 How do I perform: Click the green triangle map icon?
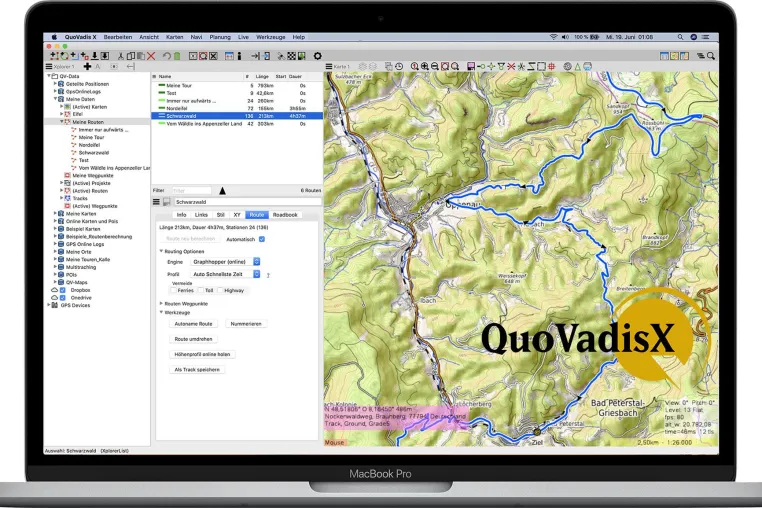pyautogui.click(x=577, y=67)
